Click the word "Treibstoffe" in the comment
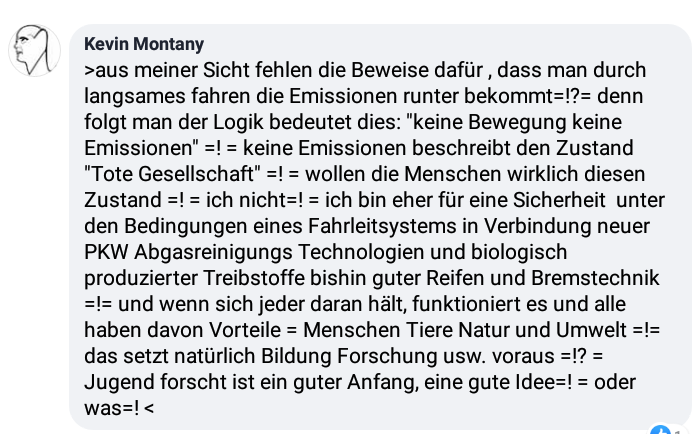The image size is (695, 434). click(x=254, y=278)
